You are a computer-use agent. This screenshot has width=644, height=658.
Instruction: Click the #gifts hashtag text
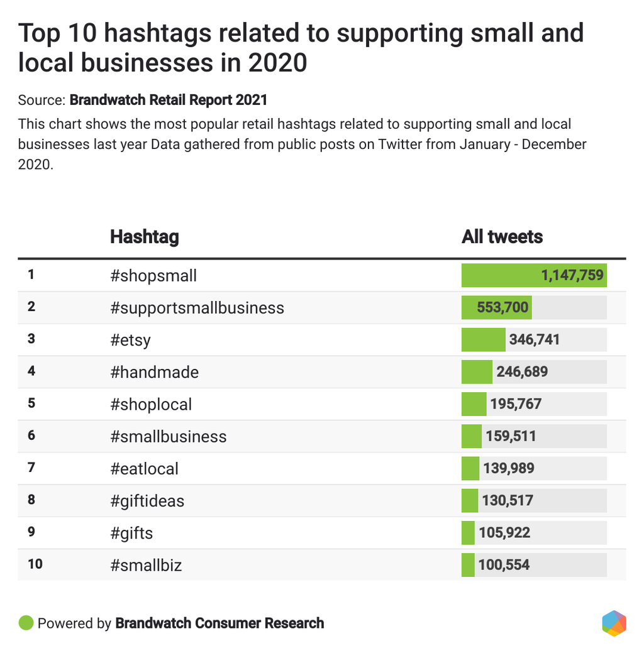pyautogui.click(x=131, y=533)
